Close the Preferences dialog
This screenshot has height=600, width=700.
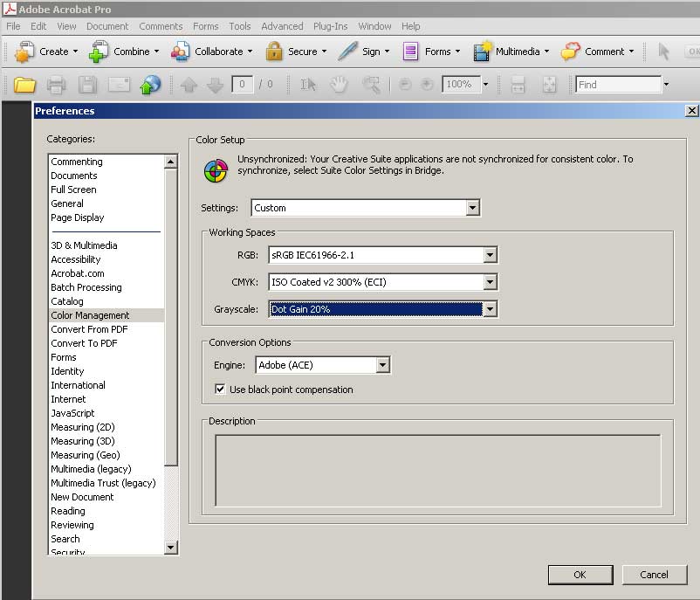point(691,110)
